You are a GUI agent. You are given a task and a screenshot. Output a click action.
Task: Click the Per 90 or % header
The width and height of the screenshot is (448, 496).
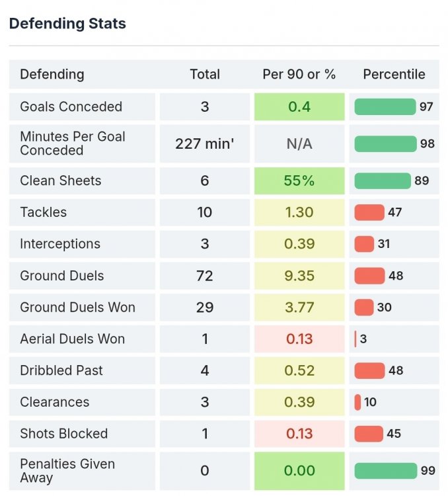[299, 74]
